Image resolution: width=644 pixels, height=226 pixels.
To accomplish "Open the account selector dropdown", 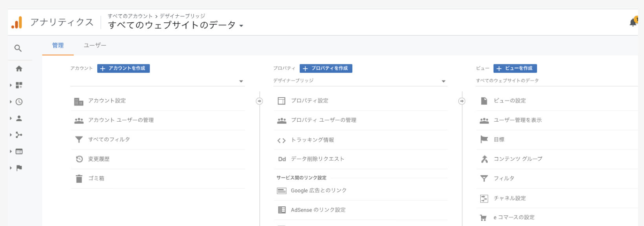I will pyautogui.click(x=157, y=81).
